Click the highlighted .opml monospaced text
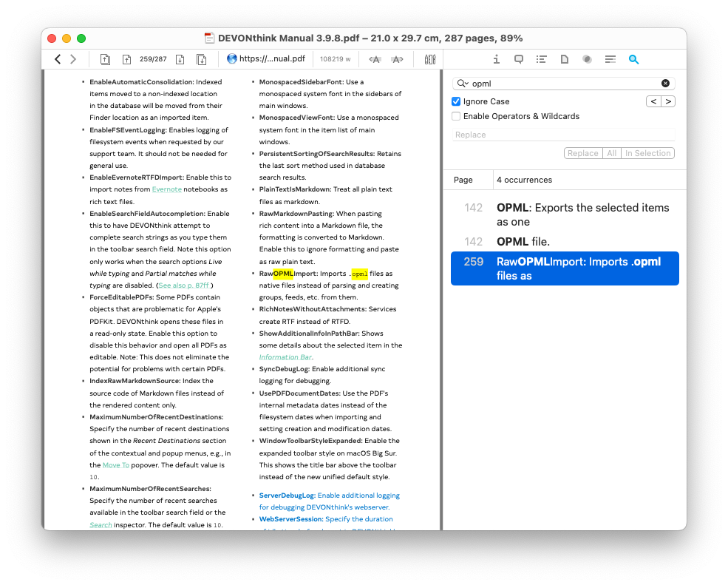 click(x=359, y=273)
